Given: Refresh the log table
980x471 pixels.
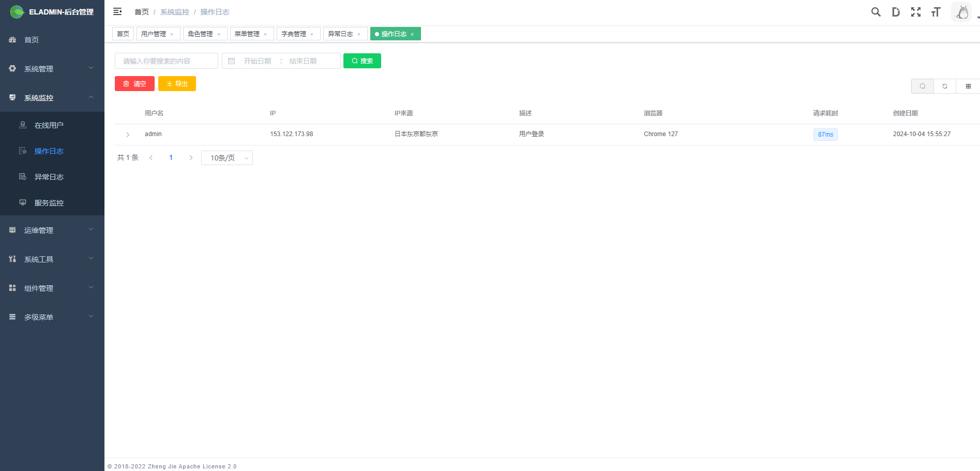Looking at the screenshot, I should 945,86.
